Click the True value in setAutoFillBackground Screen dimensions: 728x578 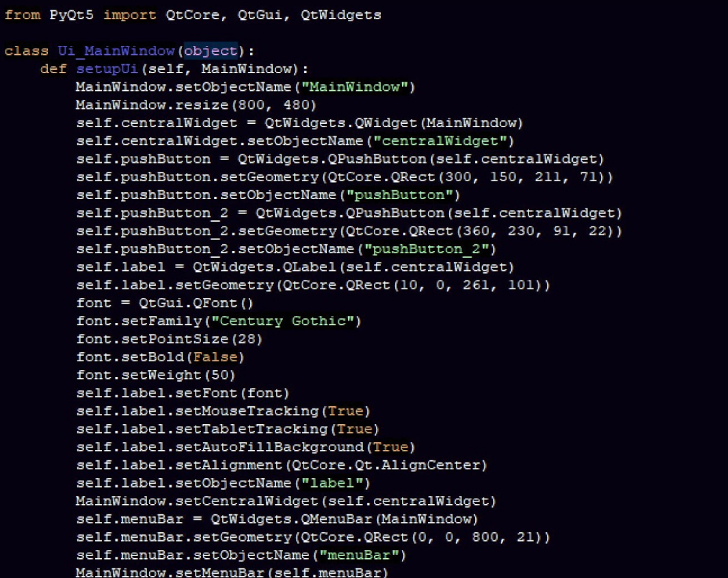(390, 447)
